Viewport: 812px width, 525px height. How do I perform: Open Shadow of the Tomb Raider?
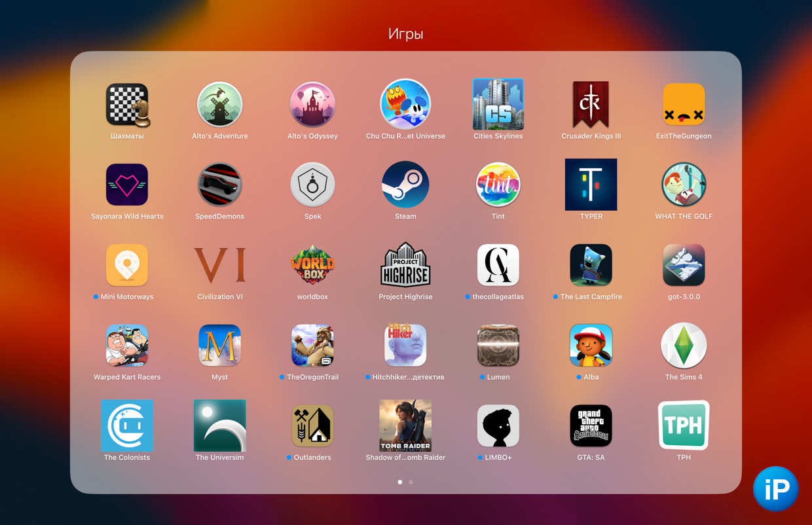(405, 425)
